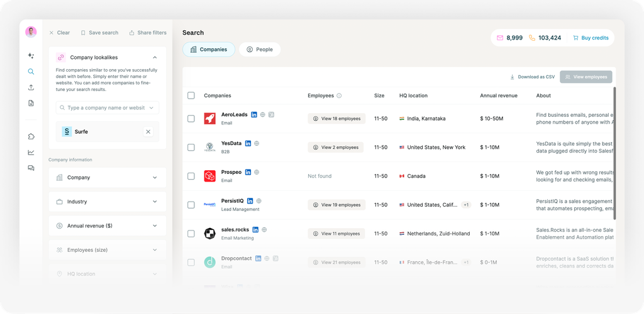
Task: Click the company name or website field
Action: pyautogui.click(x=107, y=108)
